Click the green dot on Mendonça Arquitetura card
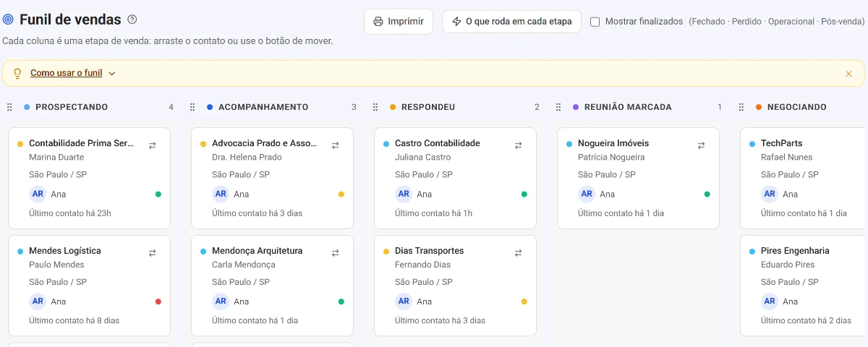Screen dimensions: 868x347 341,301
